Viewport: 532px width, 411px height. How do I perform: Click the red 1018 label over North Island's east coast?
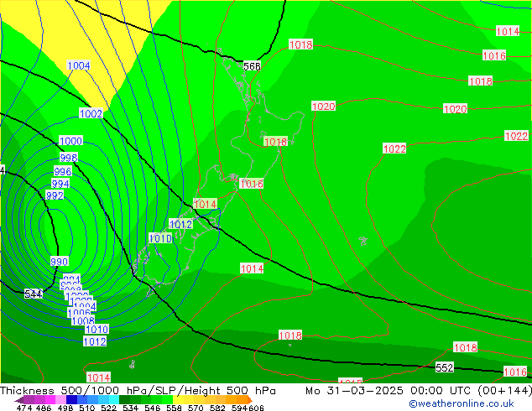tap(275, 142)
